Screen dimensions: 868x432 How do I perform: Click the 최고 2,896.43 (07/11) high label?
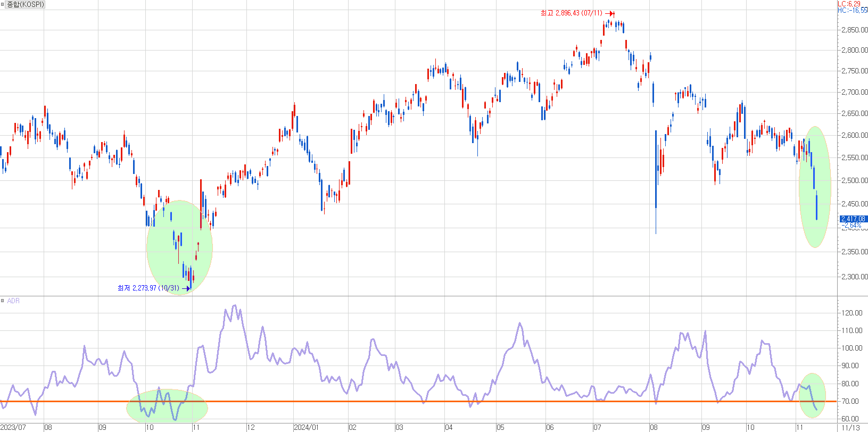pos(571,13)
